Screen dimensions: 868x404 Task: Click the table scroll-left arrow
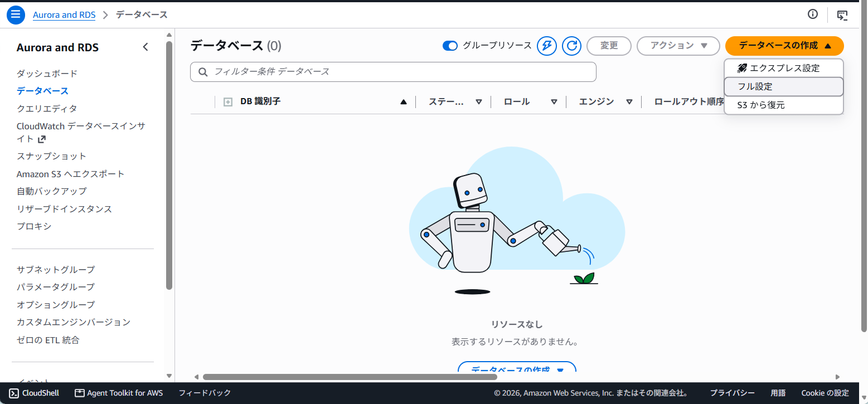point(196,377)
